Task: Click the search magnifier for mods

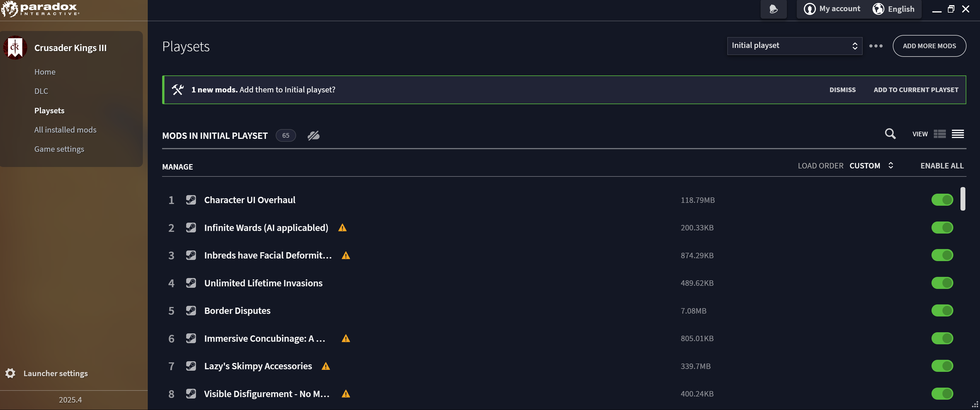Action: click(890, 133)
